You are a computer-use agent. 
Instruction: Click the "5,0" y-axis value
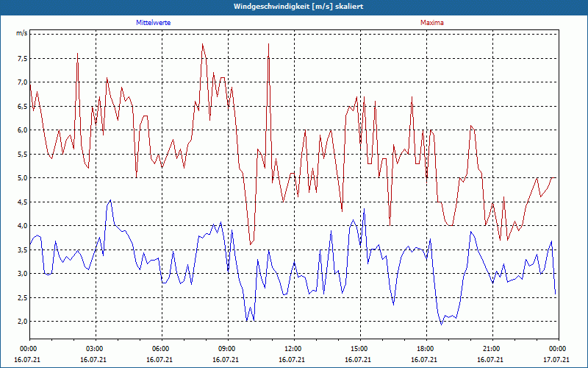[x=23, y=177]
